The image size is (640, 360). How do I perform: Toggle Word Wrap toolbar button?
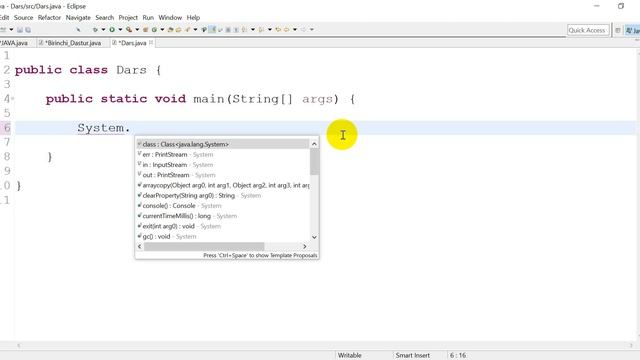pos(220,30)
